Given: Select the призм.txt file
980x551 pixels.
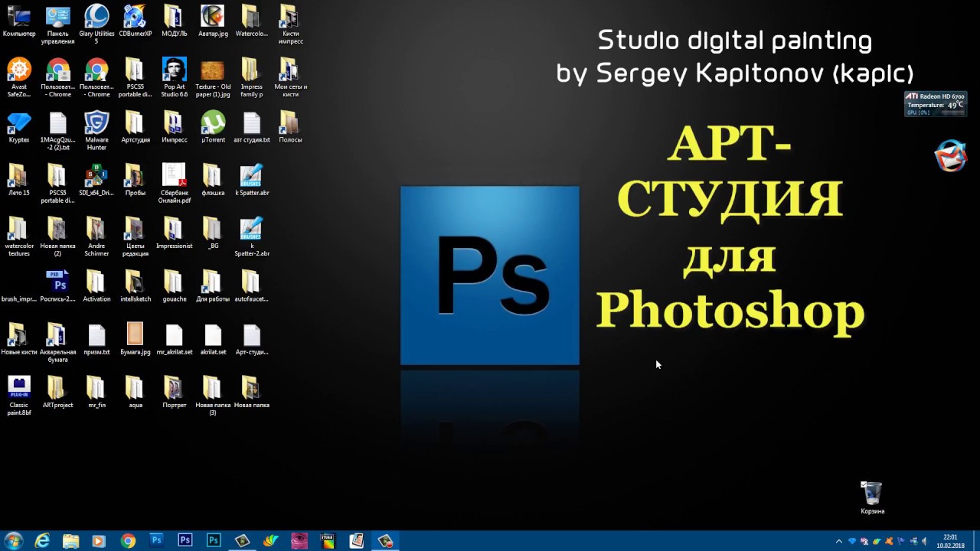Looking at the screenshot, I should click(x=96, y=339).
